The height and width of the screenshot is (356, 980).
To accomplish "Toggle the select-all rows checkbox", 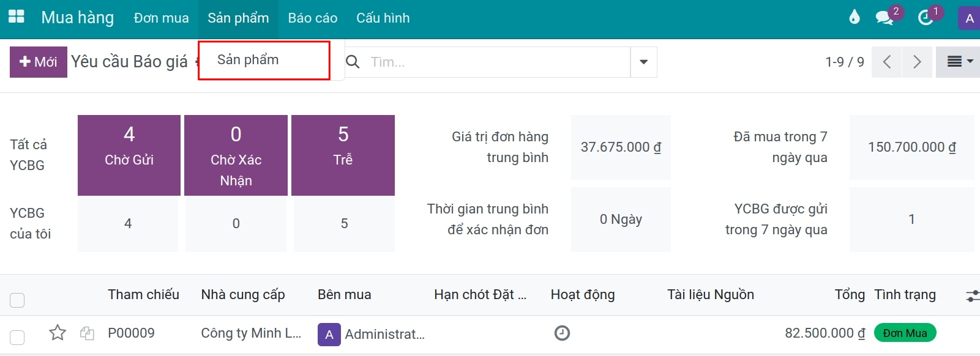I will tap(17, 300).
